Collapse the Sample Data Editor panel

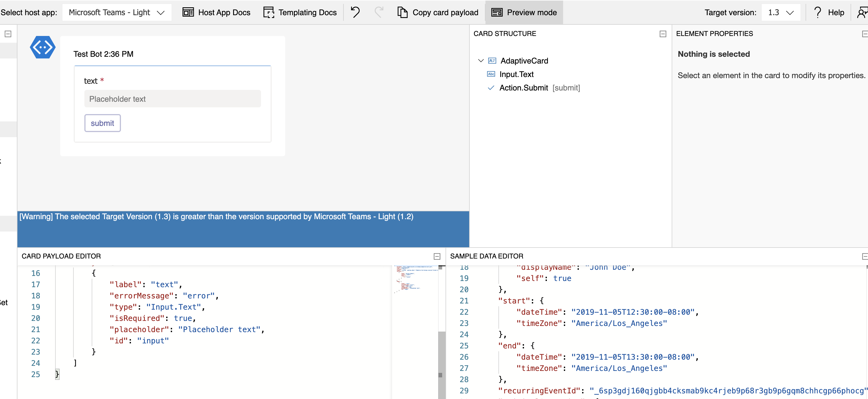pyautogui.click(x=865, y=256)
